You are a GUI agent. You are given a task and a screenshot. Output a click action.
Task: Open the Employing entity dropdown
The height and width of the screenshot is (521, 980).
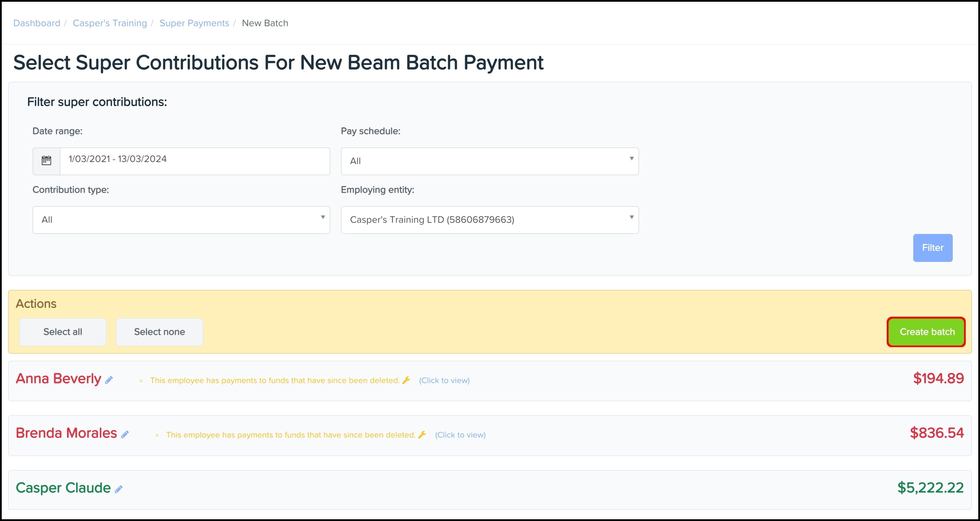coord(489,220)
